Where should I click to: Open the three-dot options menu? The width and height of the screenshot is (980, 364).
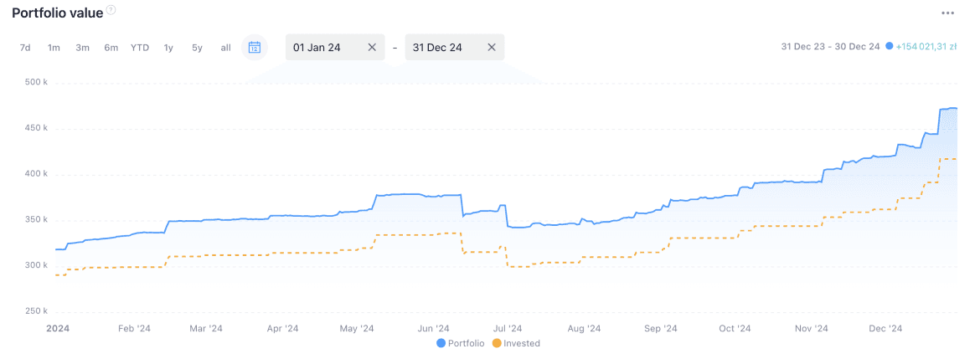coord(947,13)
